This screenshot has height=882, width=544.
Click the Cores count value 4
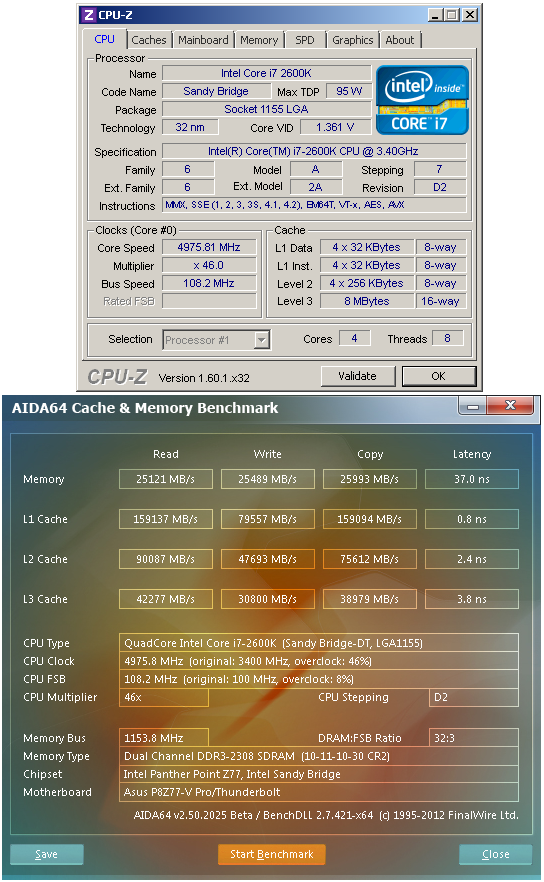[x=354, y=338]
